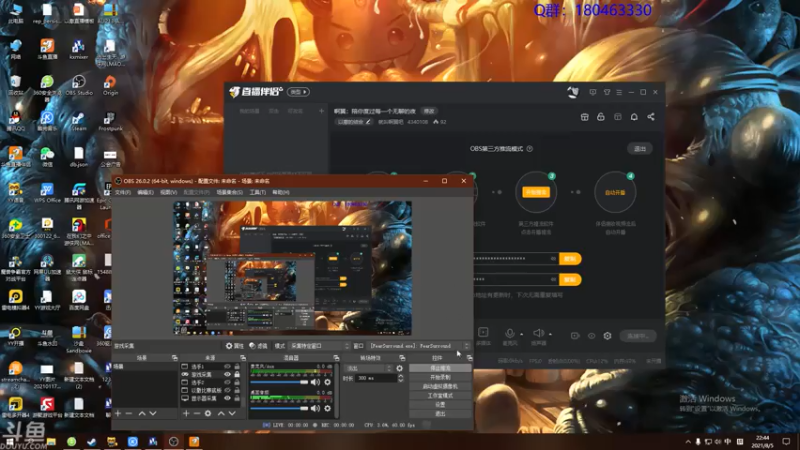Remove the selected scene with minus button
Image resolution: width=800 pixels, height=450 pixels.
(129, 413)
